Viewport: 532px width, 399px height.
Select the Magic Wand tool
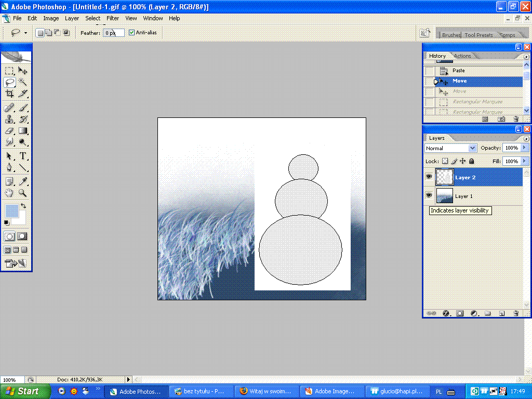23,82
